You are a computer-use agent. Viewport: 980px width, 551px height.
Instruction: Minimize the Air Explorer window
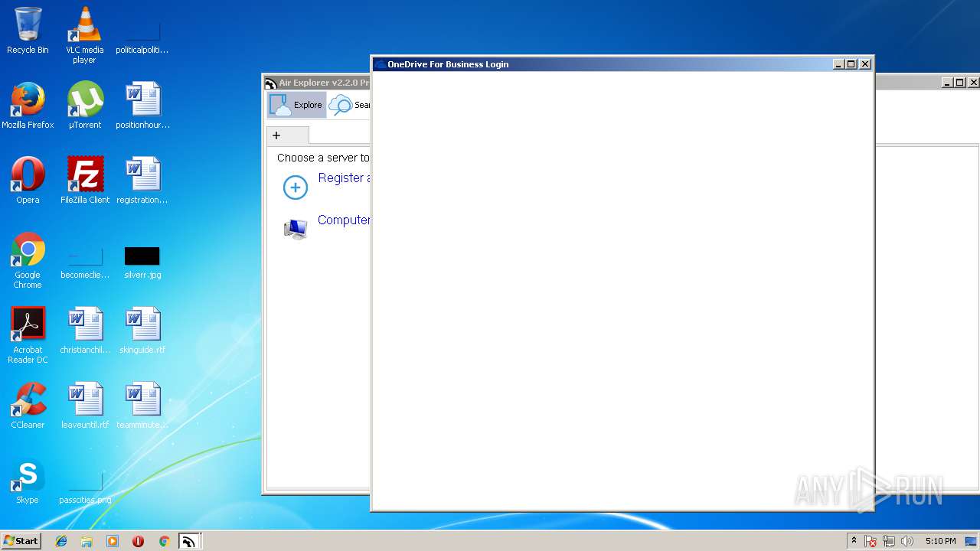(x=947, y=83)
